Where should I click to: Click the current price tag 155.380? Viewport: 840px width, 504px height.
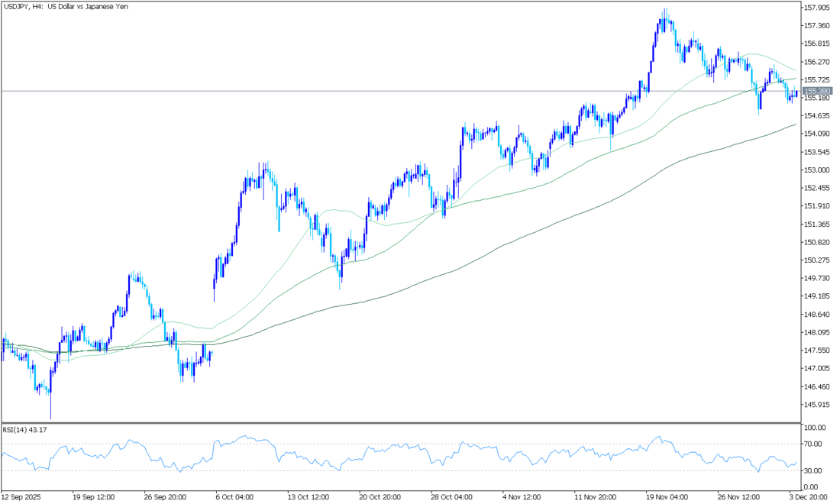(817, 91)
